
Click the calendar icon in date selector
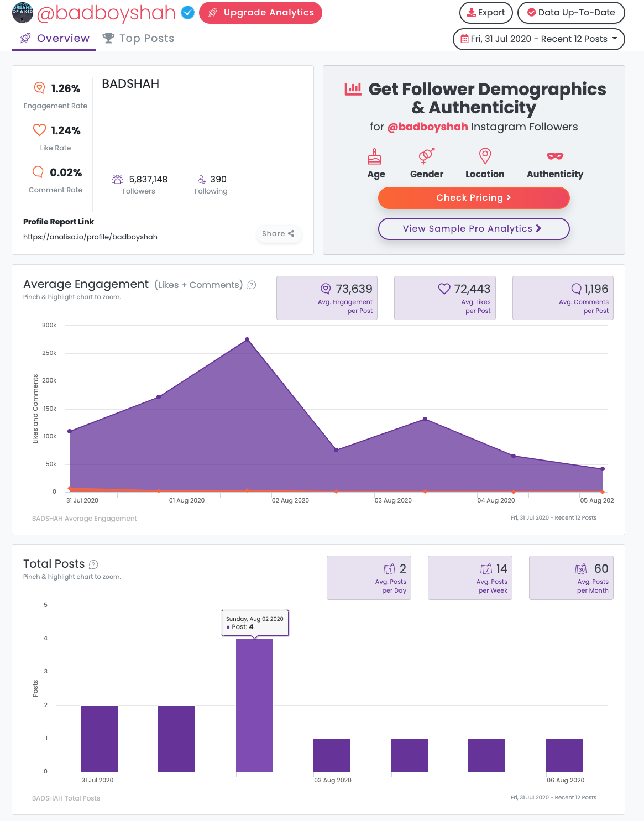[464, 39]
